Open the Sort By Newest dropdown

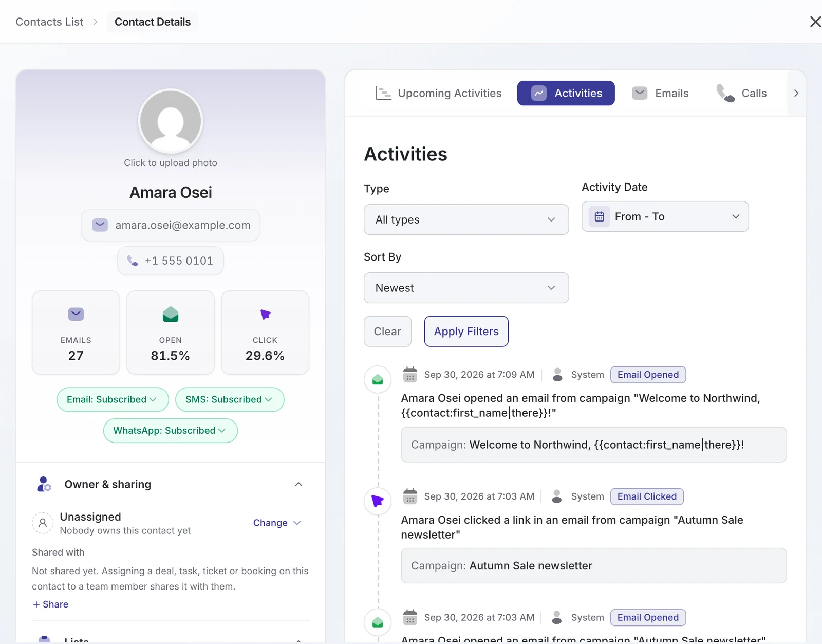click(466, 288)
